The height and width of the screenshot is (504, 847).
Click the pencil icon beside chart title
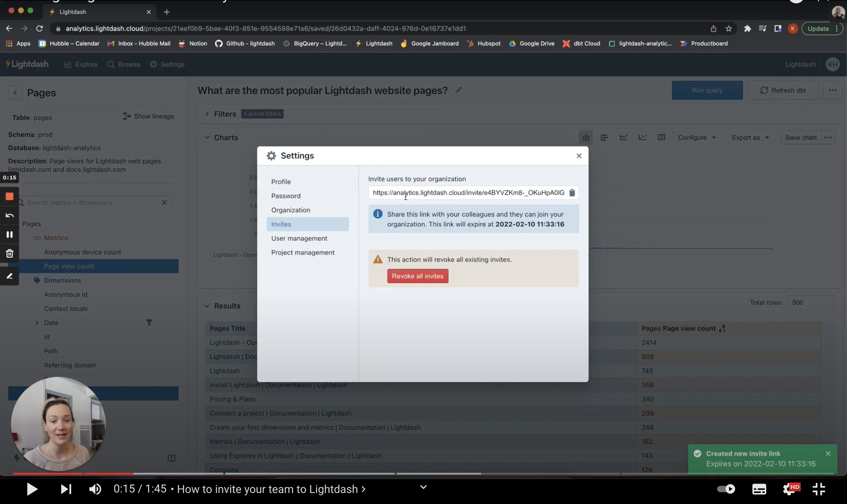(459, 90)
